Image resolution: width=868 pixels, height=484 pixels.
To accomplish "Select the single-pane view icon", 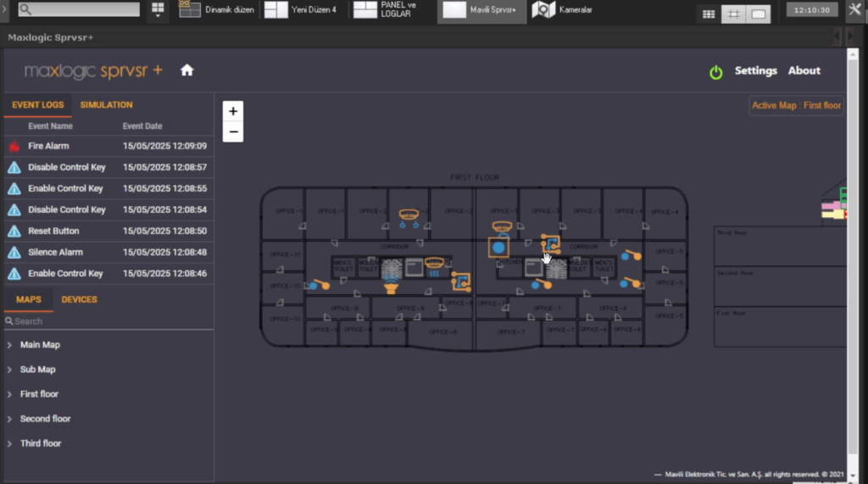I will point(759,14).
